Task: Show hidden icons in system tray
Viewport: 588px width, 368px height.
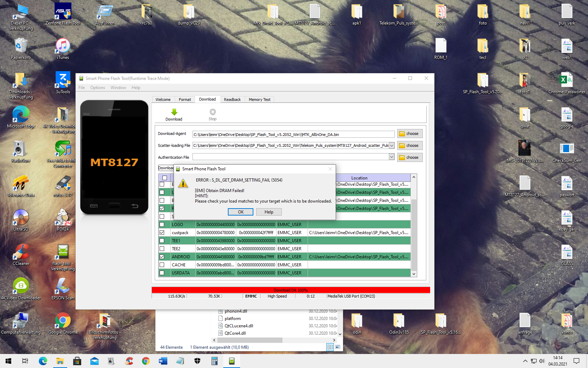Action: (x=525, y=361)
